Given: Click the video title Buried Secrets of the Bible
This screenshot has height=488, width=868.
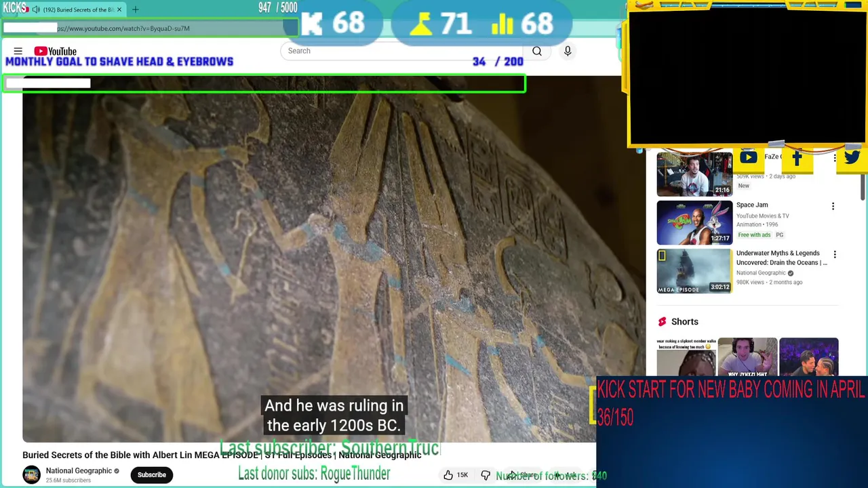Looking at the screenshot, I should tap(222, 455).
